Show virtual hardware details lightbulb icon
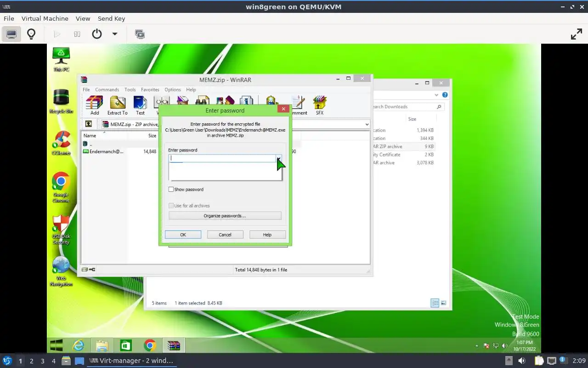 31,34
